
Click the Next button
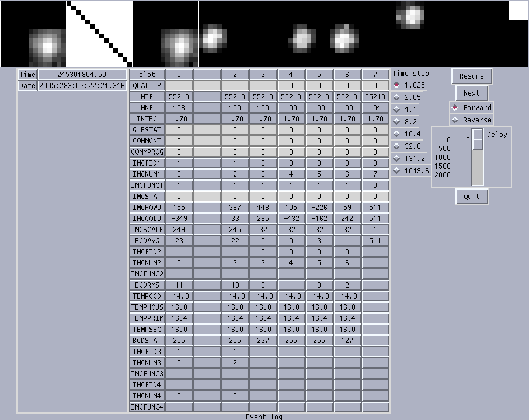(471, 93)
